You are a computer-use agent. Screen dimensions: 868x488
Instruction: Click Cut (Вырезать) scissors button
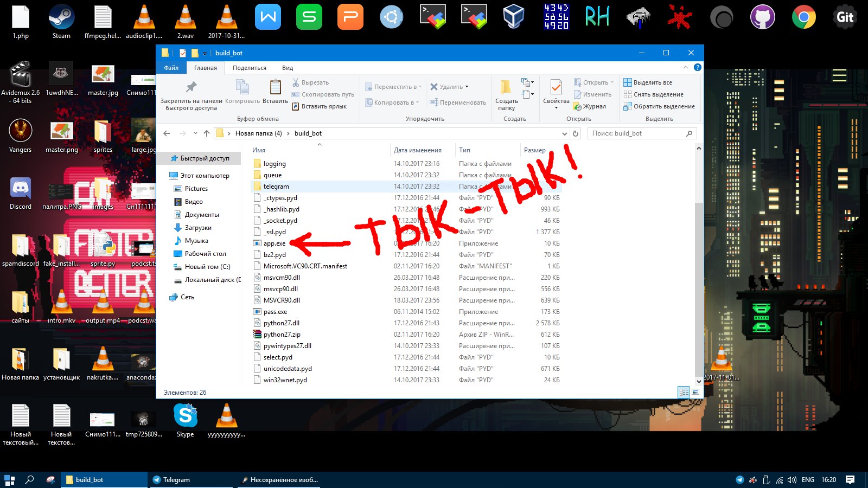pos(310,82)
